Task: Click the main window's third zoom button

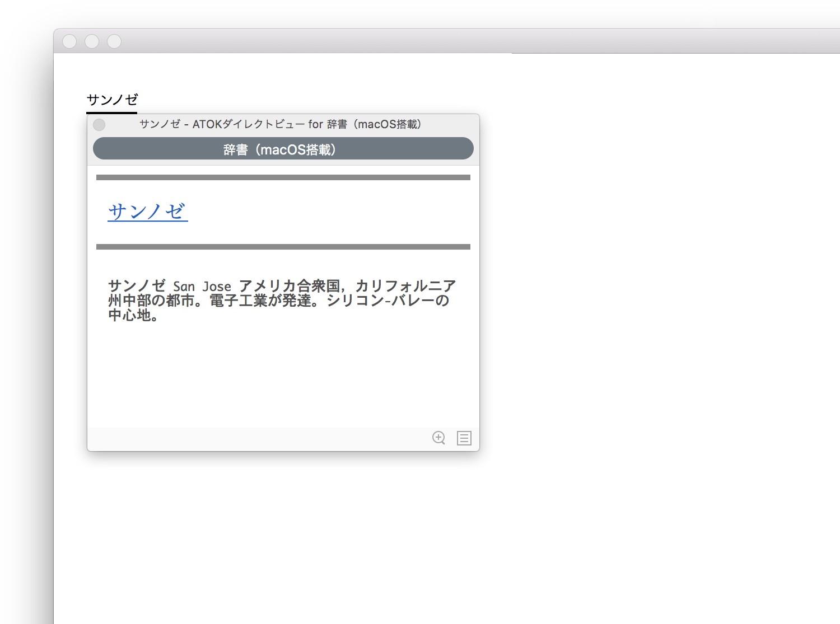Action: (114, 41)
